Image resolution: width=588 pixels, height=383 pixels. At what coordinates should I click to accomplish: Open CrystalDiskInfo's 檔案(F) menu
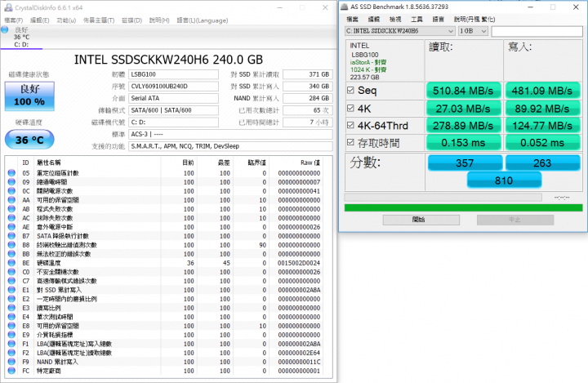[14, 20]
